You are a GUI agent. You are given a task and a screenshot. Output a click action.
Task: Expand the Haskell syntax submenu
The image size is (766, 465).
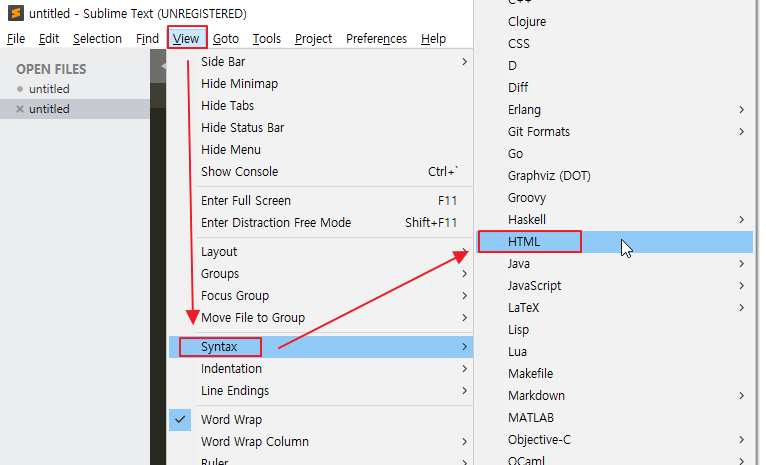click(x=615, y=219)
